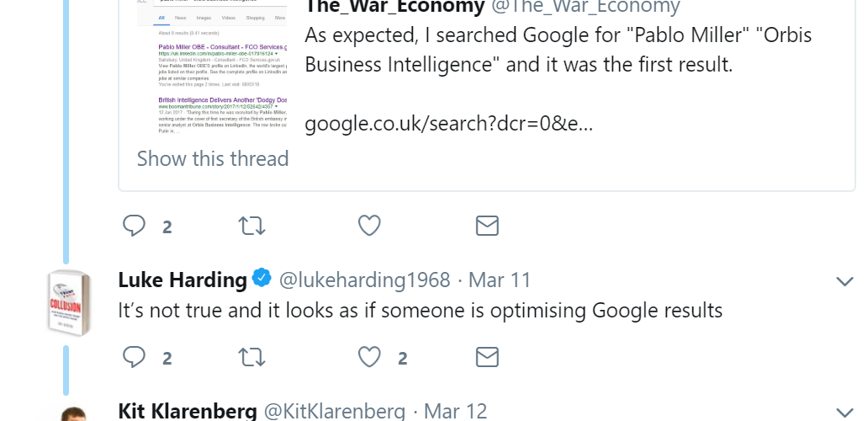Click Luke Harding's Collusion book avatar
868x421 pixels.
click(x=69, y=303)
